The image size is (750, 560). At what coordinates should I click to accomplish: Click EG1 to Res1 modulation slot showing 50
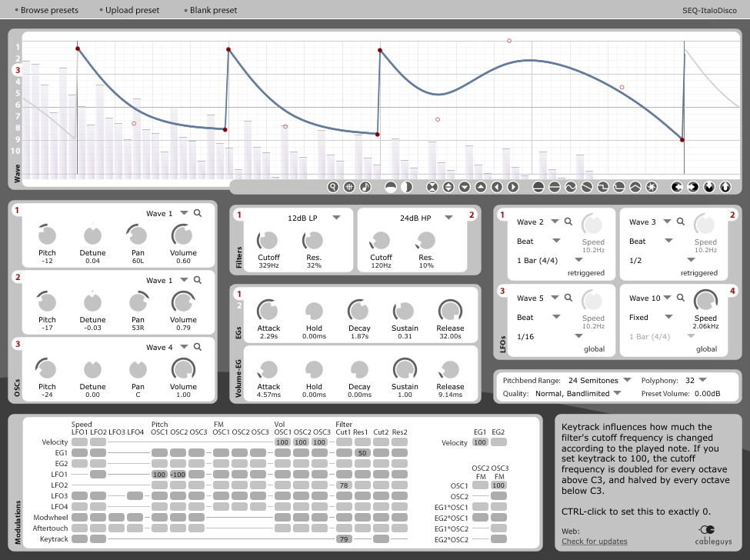coord(362,453)
